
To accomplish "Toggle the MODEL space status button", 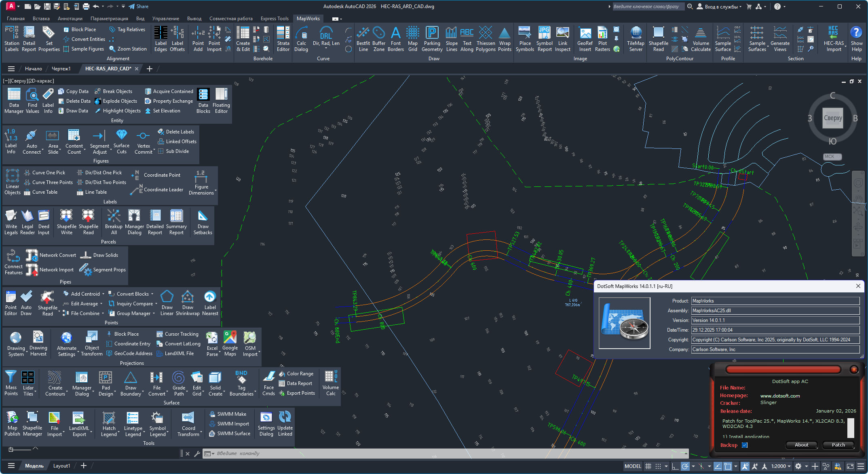I will coord(632,466).
